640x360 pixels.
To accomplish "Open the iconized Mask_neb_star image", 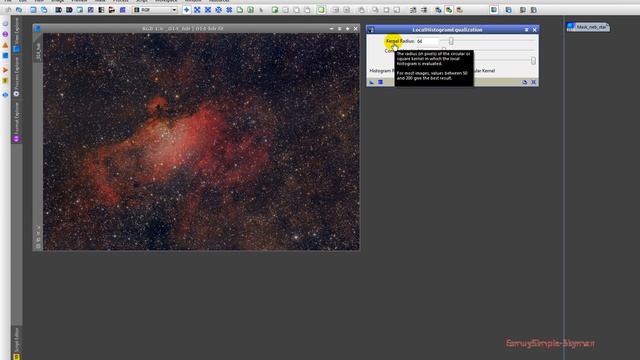I will 588,27.
